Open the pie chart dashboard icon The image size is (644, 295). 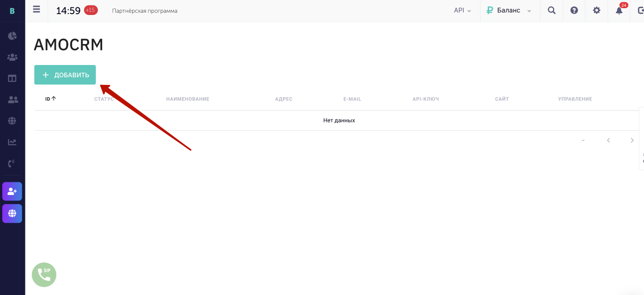pos(12,36)
